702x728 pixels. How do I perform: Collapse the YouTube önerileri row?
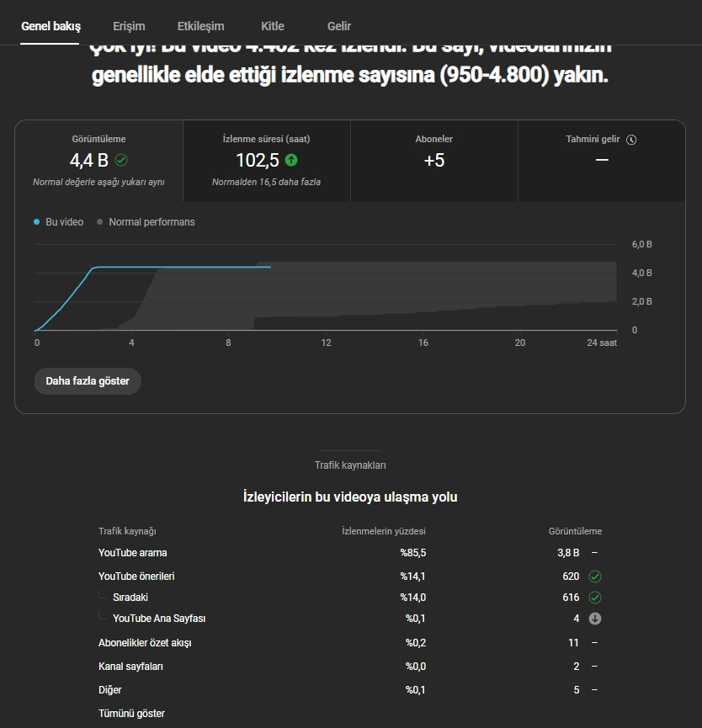tap(136, 577)
